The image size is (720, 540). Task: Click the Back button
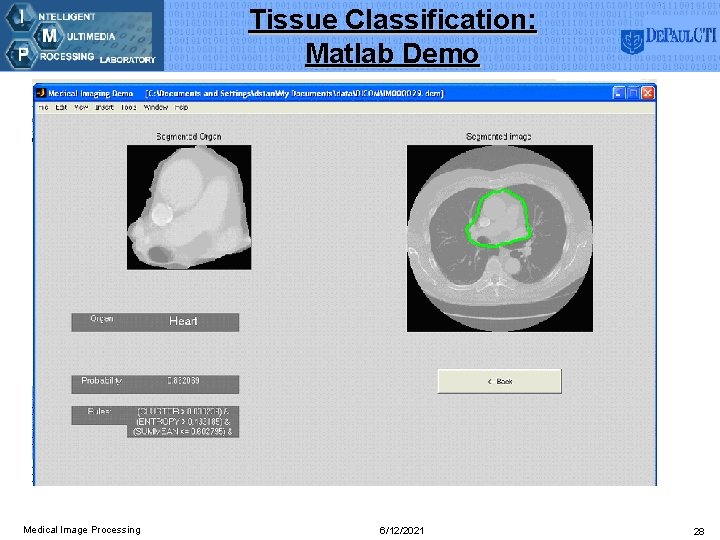[x=500, y=381]
